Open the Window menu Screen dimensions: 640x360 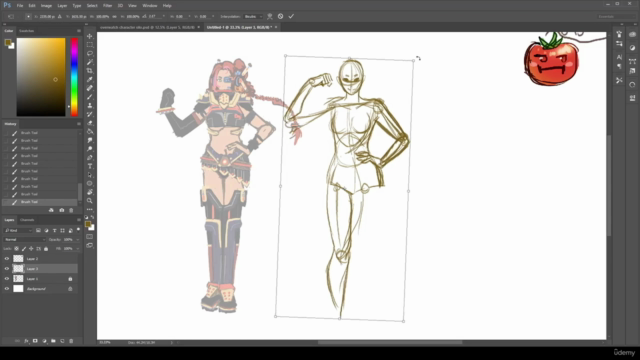click(x=150, y=6)
